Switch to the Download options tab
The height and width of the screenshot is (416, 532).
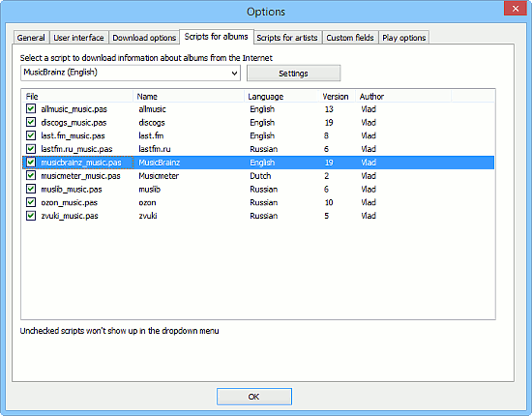tap(144, 38)
